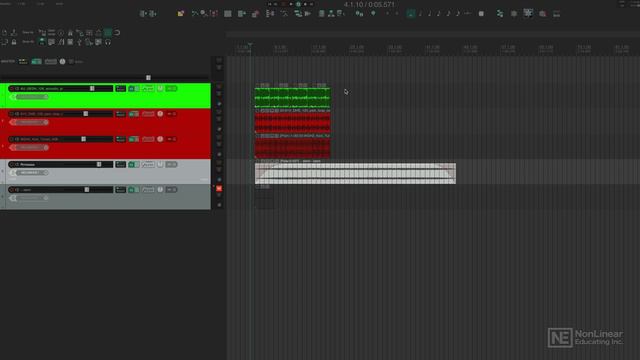Image resolution: width=640 pixels, height=360 pixels.
Task: Toggle the teal highlighted icon in top toolbar
Action: coord(411,13)
